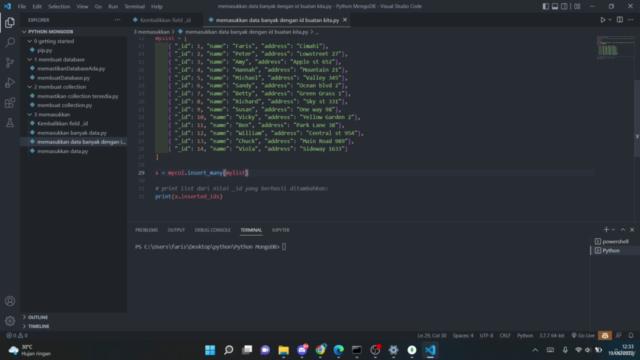Open feedback icon in status bar

(618, 336)
